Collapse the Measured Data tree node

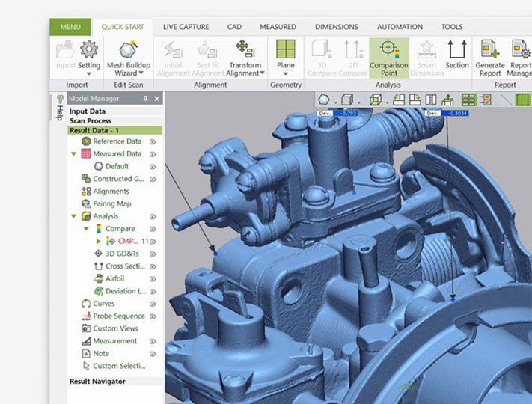73,154
